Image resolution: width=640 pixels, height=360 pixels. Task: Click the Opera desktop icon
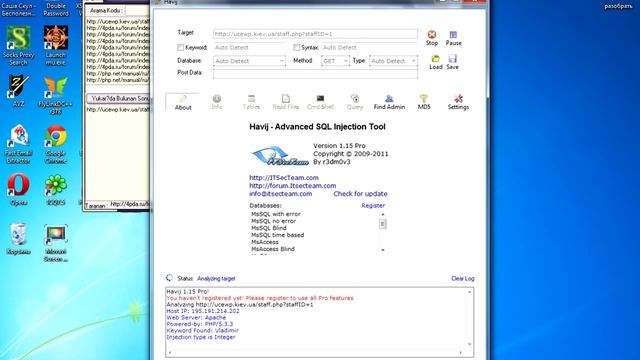(18, 189)
